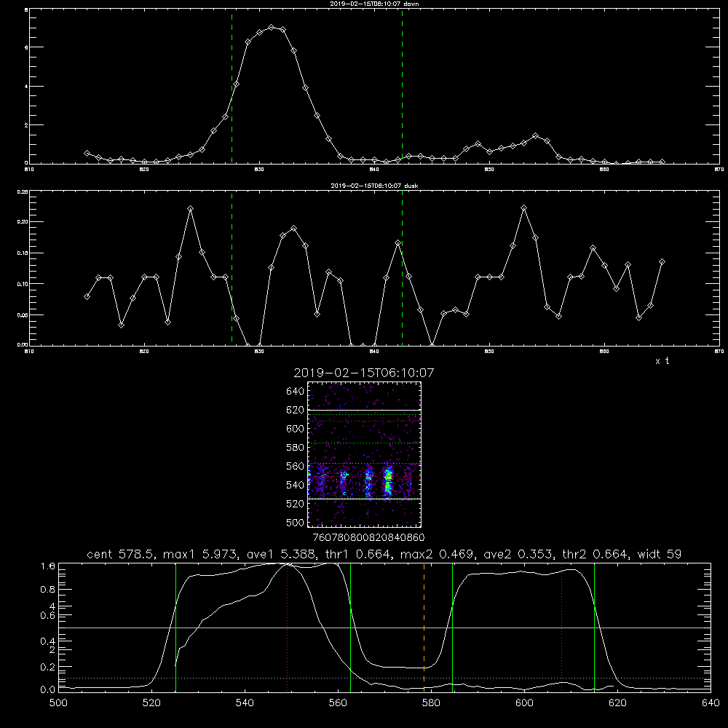
Task: Click the 640 label on bottom plot x-axis
Action: (711, 703)
